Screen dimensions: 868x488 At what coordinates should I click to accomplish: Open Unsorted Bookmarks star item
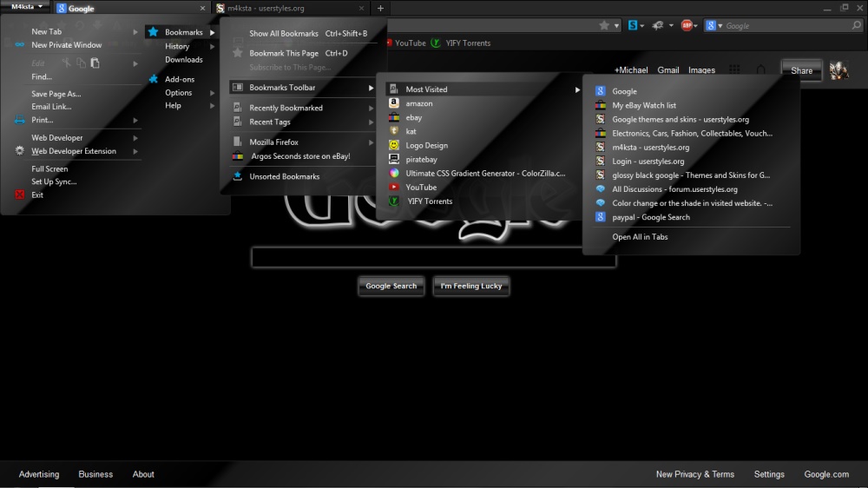[284, 176]
